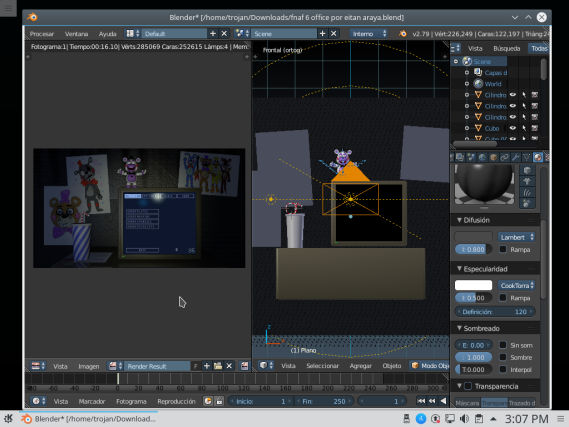Jump to the first frame in timeline
This screenshot has height=427, width=569.
pyautogui.click(x=421, y=401)
